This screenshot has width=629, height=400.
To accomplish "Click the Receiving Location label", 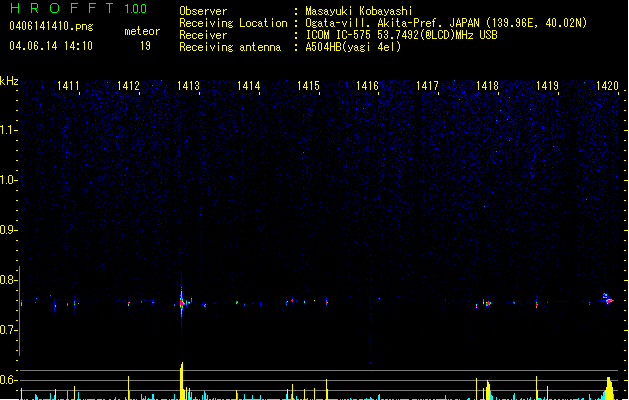I will click(x=233, y=23).
